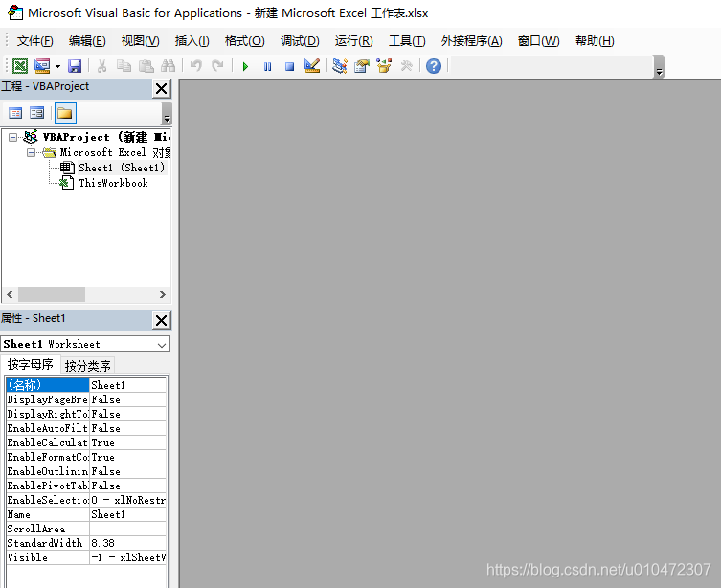Click View Microsoft Excel toolbar icon

(20, 66)
